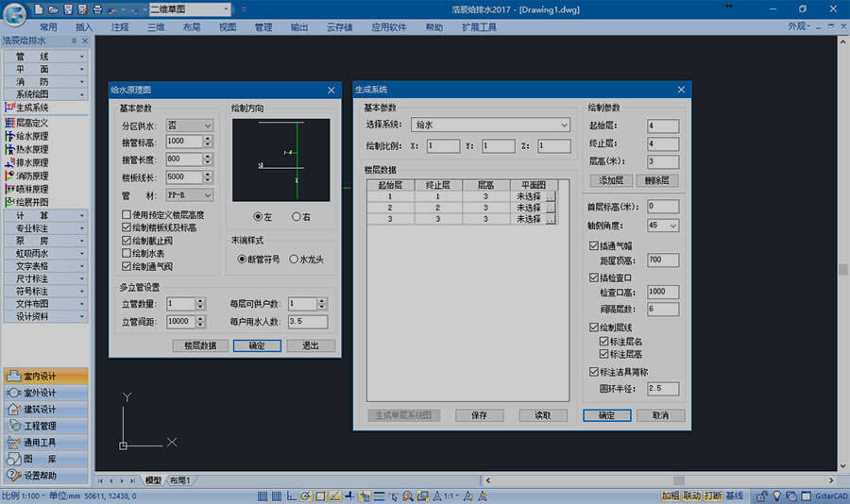Open the 选择系统 dropdown showing 给水
Screen dimensions: 850x504
489,125
